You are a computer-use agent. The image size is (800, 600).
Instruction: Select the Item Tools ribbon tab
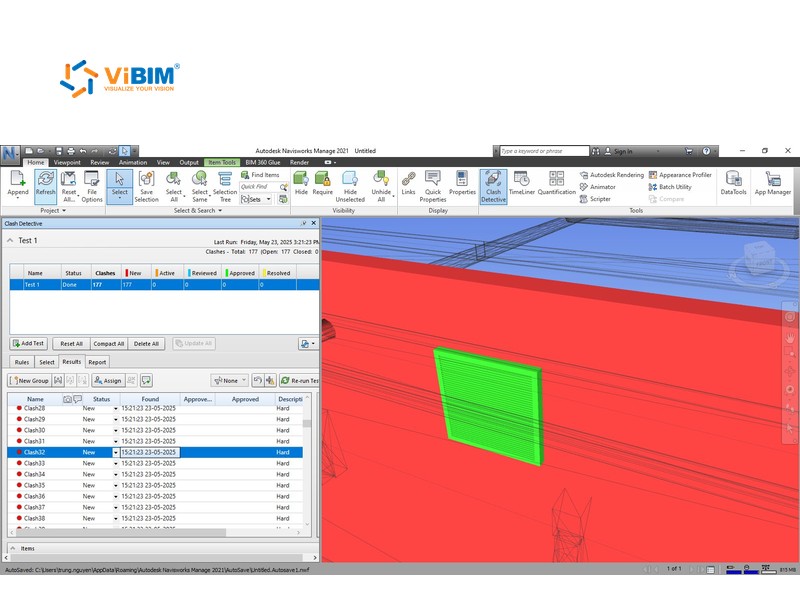(222, 162)
